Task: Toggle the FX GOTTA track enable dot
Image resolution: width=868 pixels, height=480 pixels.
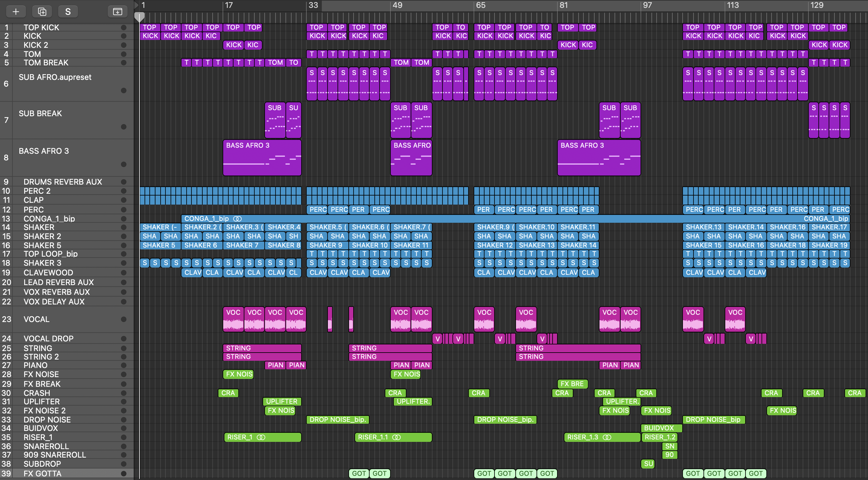Action: [x=124, y=473]
